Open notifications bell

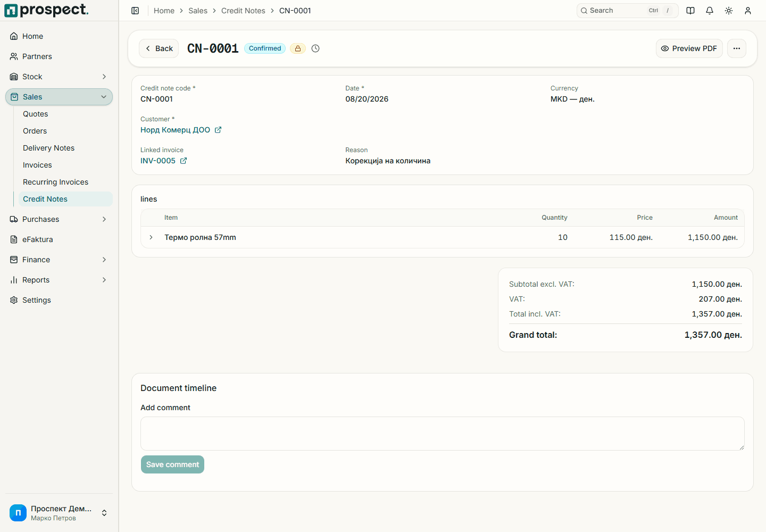coord(710,11)
